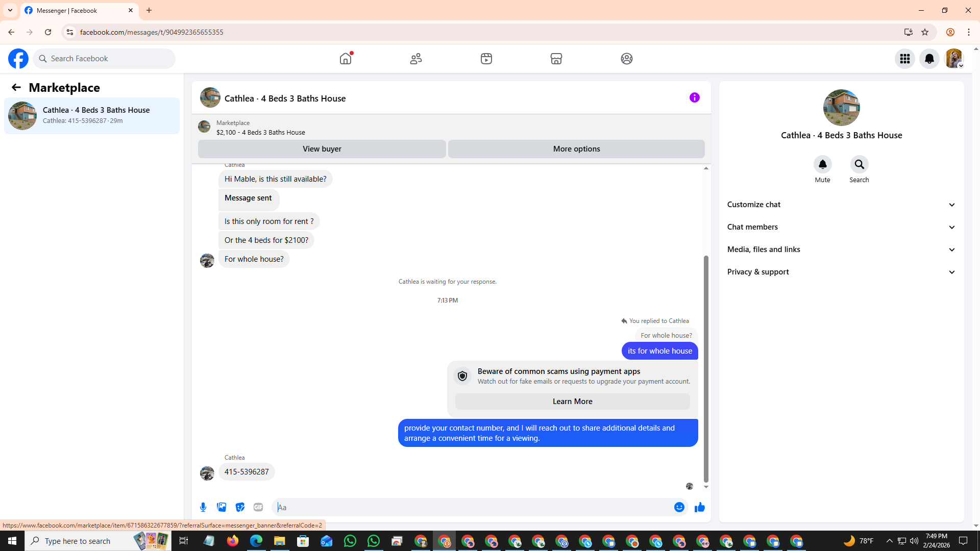Open the GIF picker
Screen dimensions: 980x551
tap(258, 507)
